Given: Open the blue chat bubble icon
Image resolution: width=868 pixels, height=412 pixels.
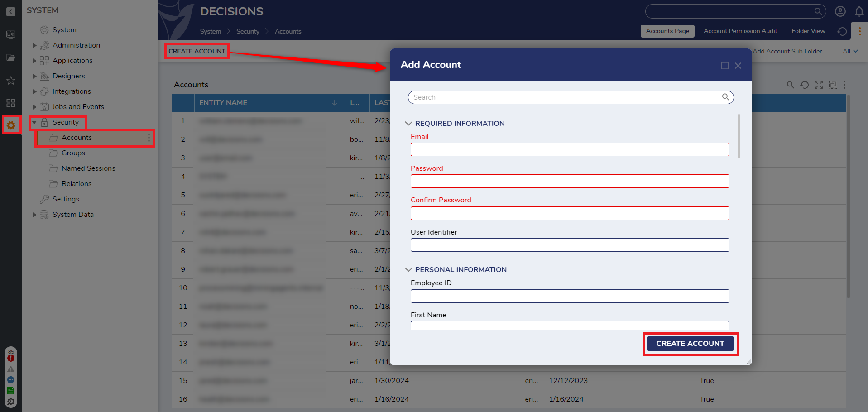Looking at the screenshot, I should (x=11, y=380).
